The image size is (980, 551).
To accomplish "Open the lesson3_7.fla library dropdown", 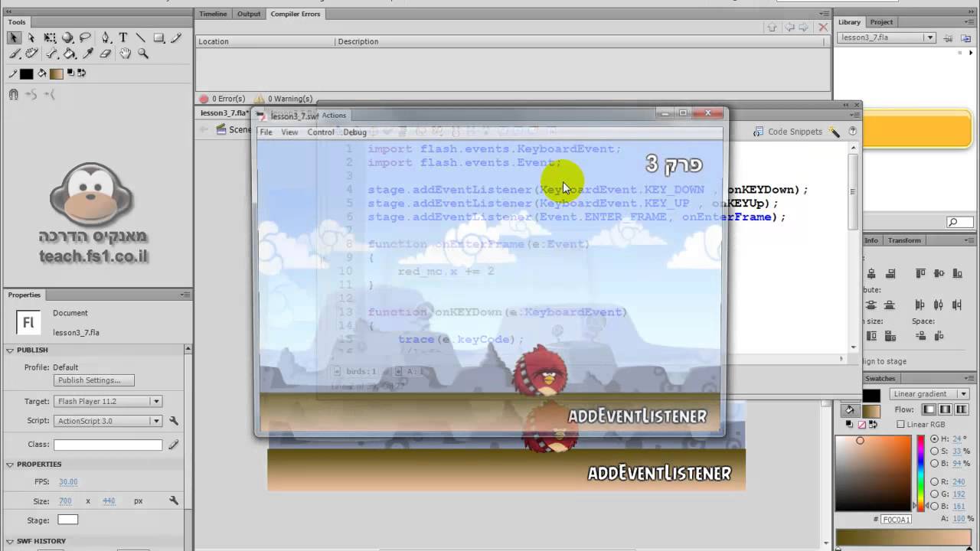I will 887,37.
